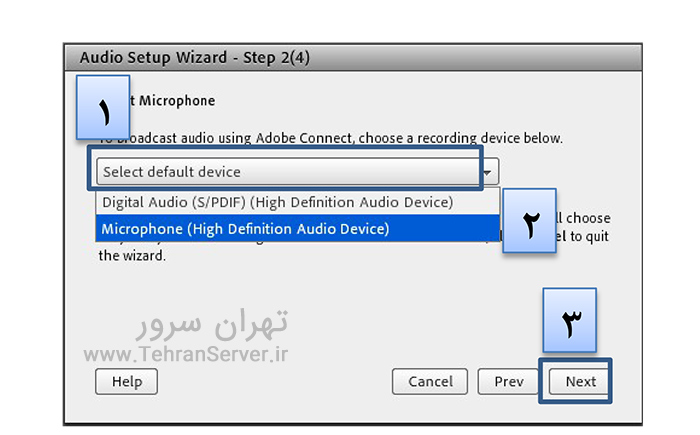Click the 'Microphone' heading text
The width and height of the screenshot is (700, 435).
click(177, 101)
